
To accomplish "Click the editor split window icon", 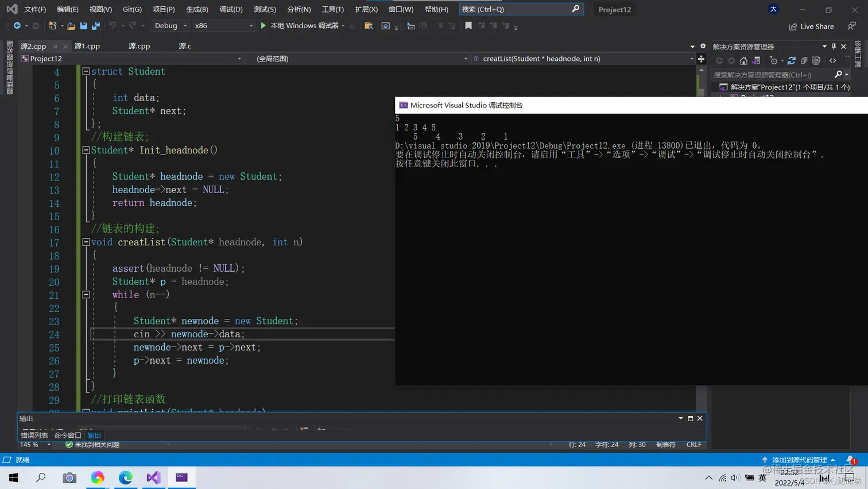I will (701, 59).
